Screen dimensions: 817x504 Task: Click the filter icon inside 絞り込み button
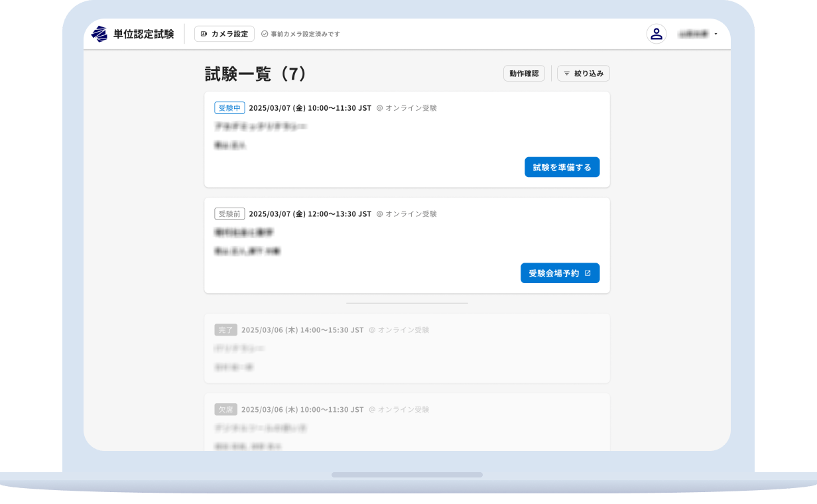pos(566,73)
